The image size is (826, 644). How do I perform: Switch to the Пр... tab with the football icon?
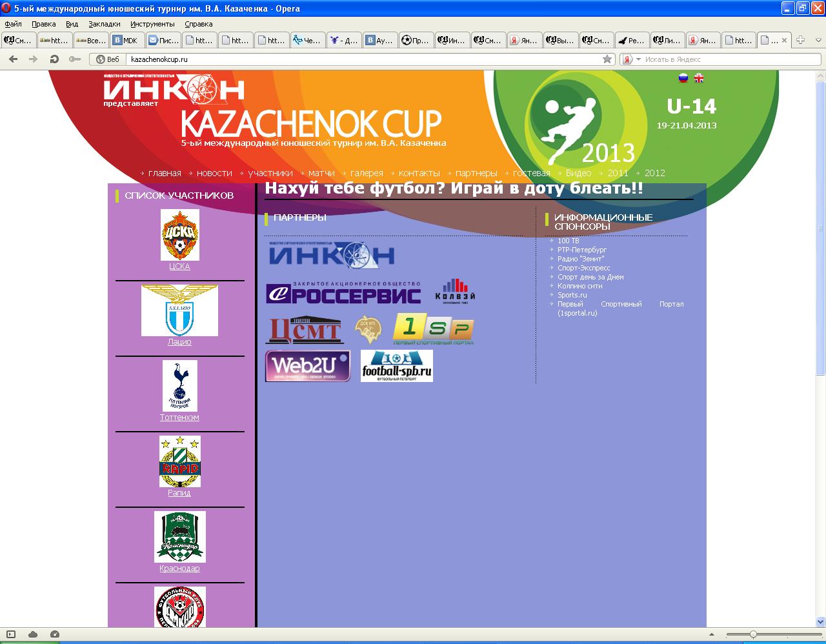[x=416, y=40]
